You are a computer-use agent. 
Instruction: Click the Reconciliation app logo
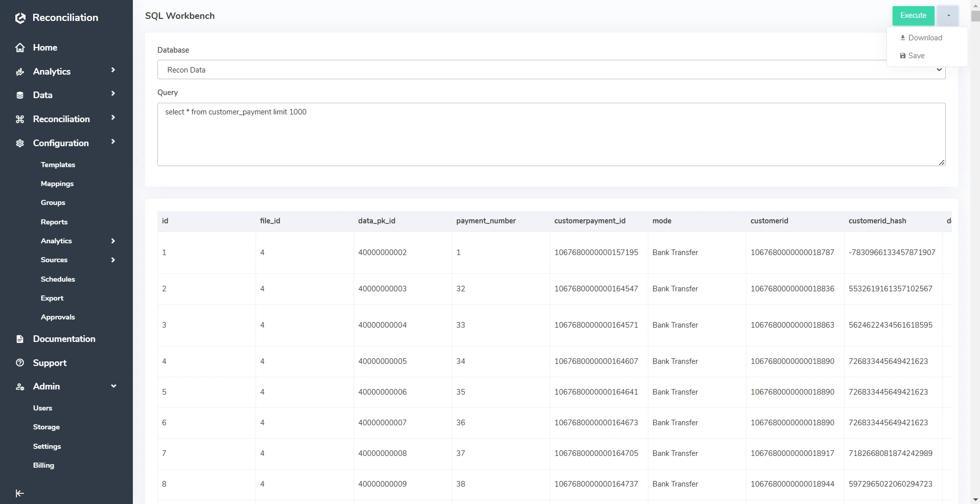20,17
